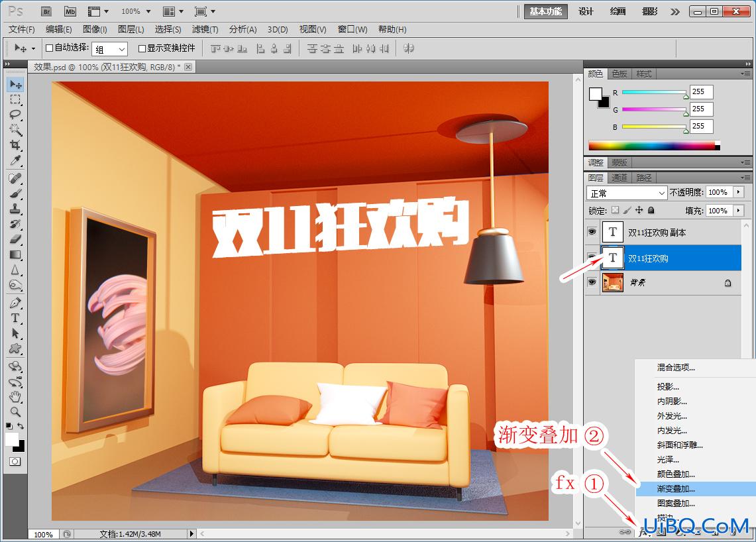Select the Dodge tool

(x=15, y=285)
